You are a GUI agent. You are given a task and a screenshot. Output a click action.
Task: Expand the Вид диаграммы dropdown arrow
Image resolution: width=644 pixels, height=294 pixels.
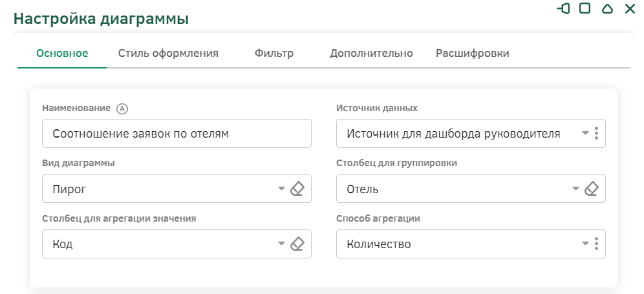tap(281, 189)
